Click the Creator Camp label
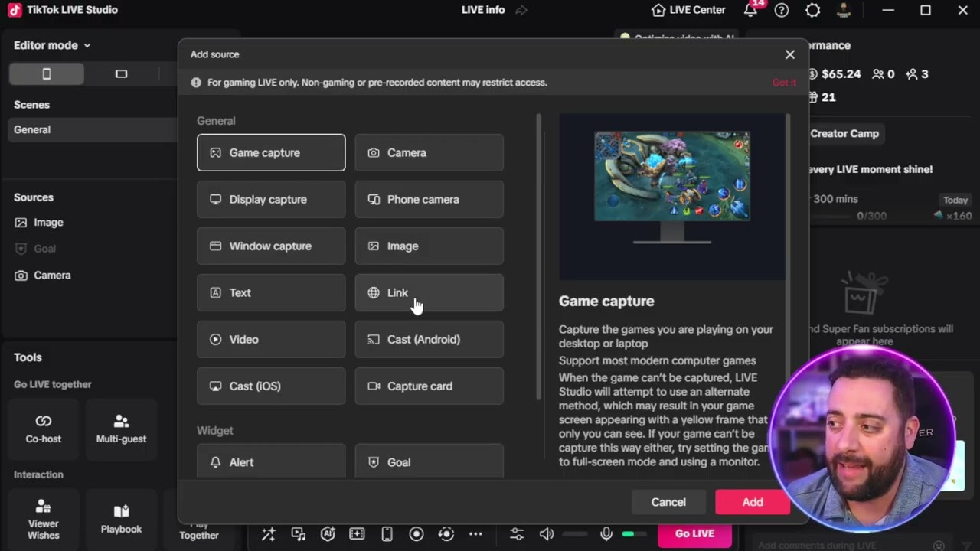This screenshot has height=551, width=980. [844, 133]
